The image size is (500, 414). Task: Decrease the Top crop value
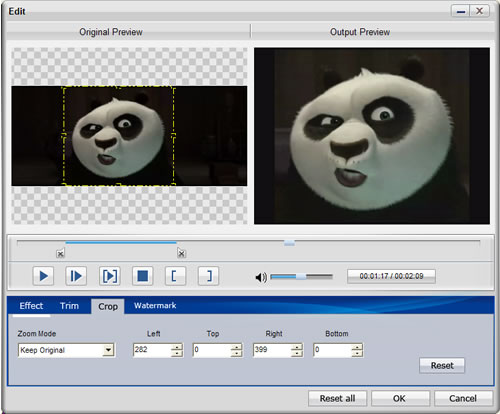coord(237,353)
